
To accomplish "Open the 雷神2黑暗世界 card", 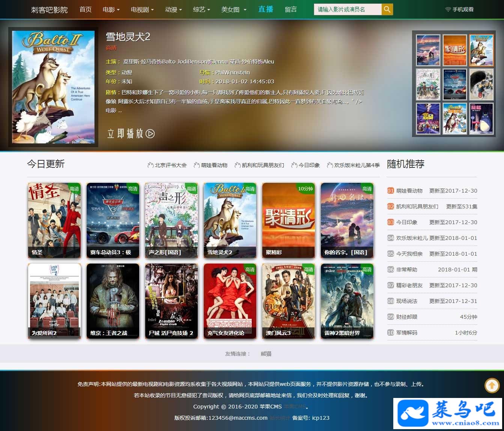I will tap(347, 301).
